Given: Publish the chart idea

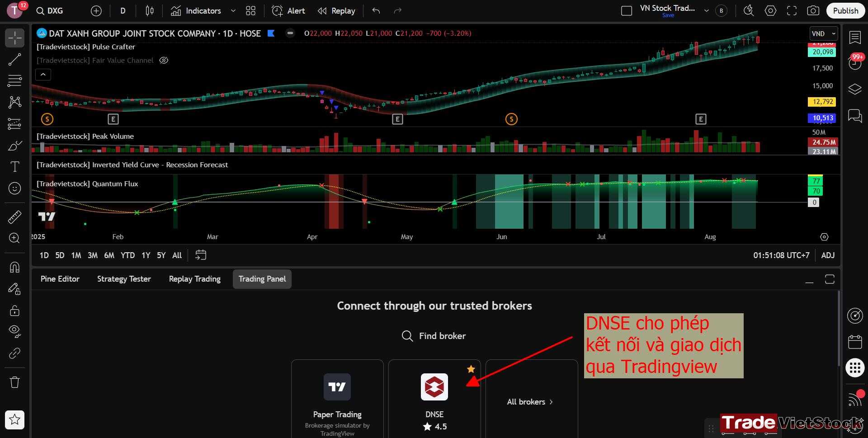Looking at the screenshot, I should coord(845,11).
